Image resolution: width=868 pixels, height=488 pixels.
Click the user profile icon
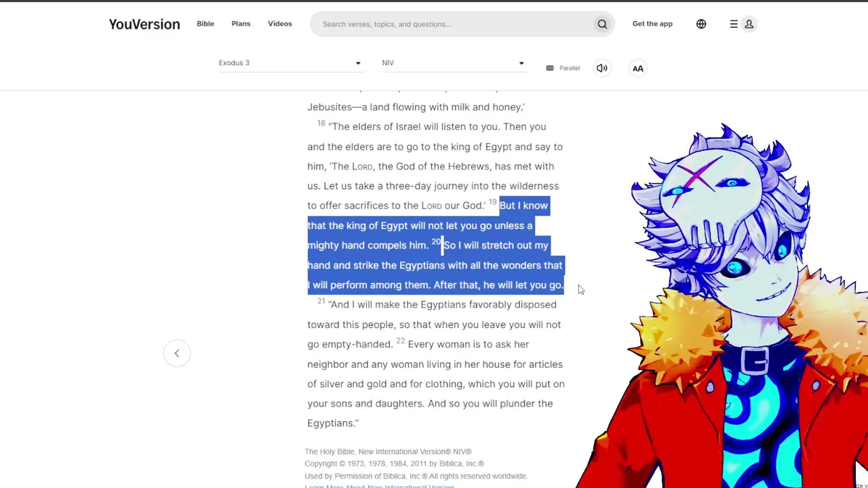(x=749, y=24)
